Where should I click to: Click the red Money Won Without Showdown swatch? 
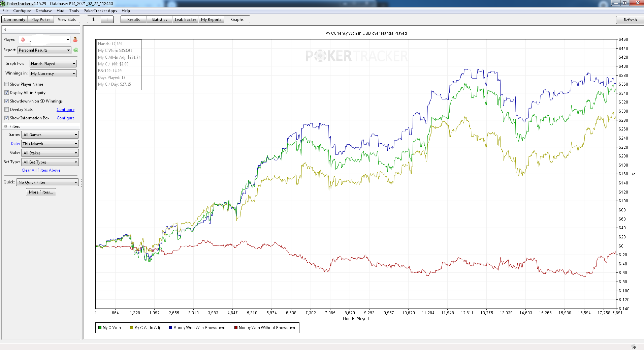[236, 328]
